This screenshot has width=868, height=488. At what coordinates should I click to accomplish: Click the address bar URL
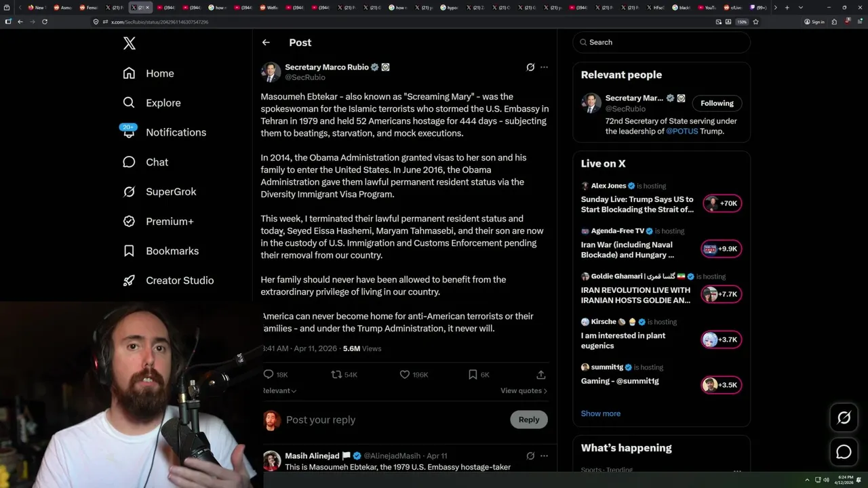click(160, 22)
